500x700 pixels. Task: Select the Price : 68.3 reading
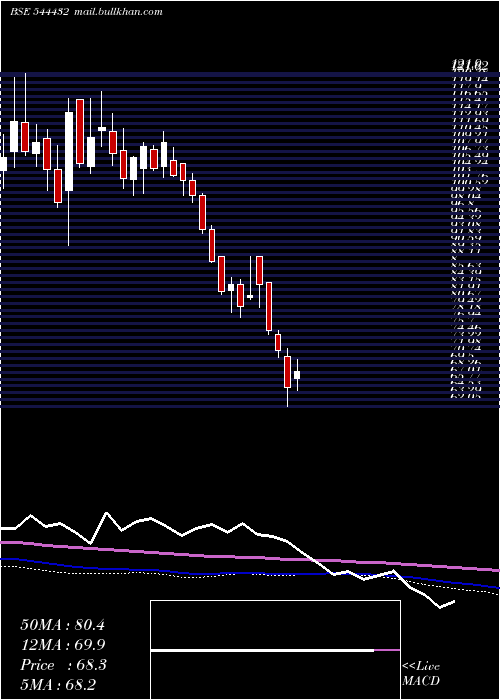pyautogui.click(x=63, y=665)
